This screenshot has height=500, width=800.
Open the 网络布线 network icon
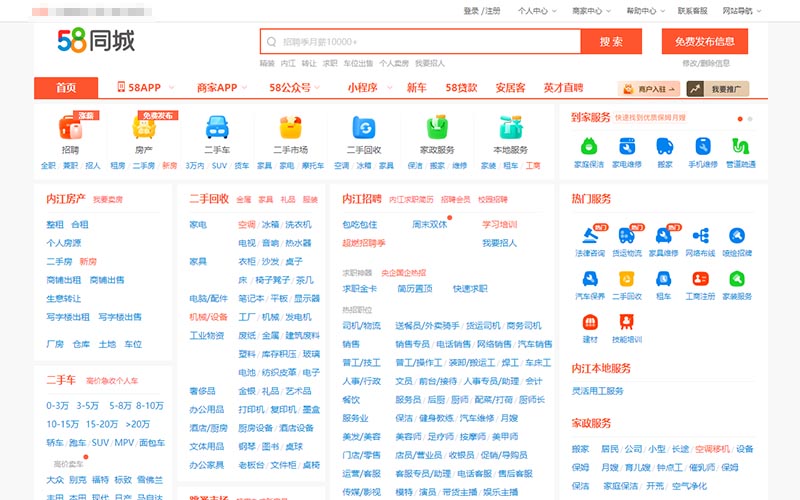pyautogui.click(x=701, y=236)
